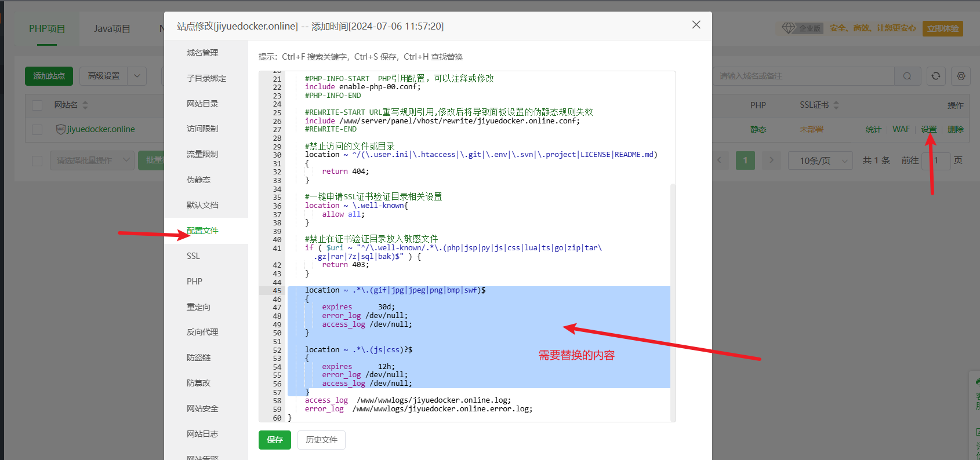Viewport: 980px width, 460px height.
Task: Go to previous page arrow
Action: click(719, 160)
